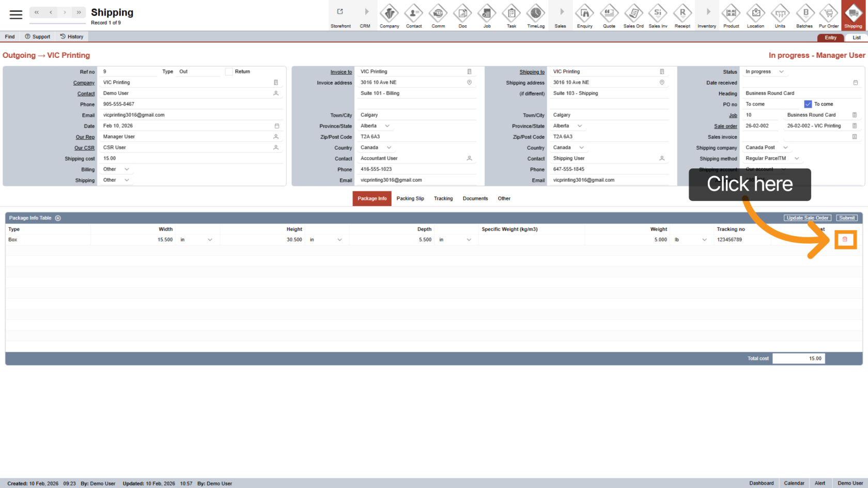Delete the Box package row
The height and width of the screenshot is (488, 868).
tap(845, 240)
